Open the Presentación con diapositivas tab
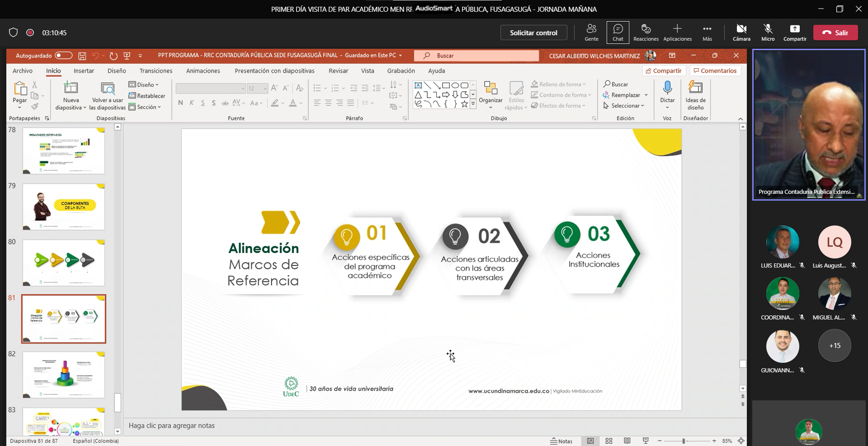868x446 pixels. (x=274, y=71)
